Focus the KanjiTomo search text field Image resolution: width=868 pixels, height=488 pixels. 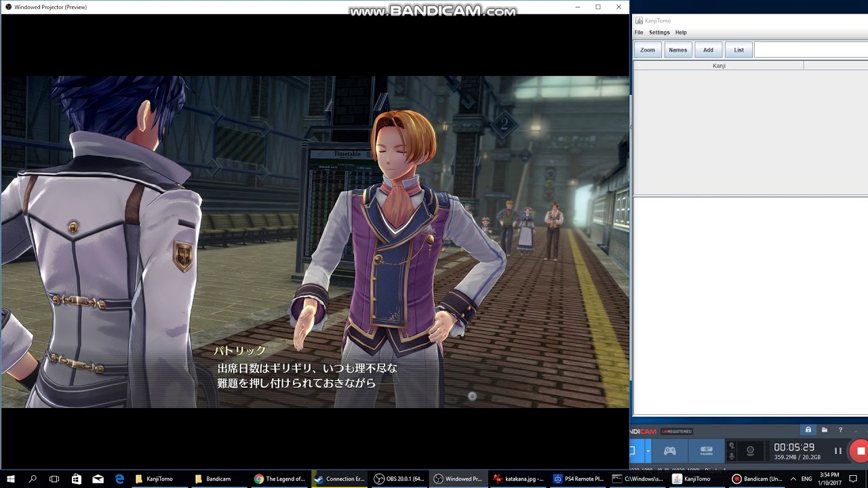811,49
